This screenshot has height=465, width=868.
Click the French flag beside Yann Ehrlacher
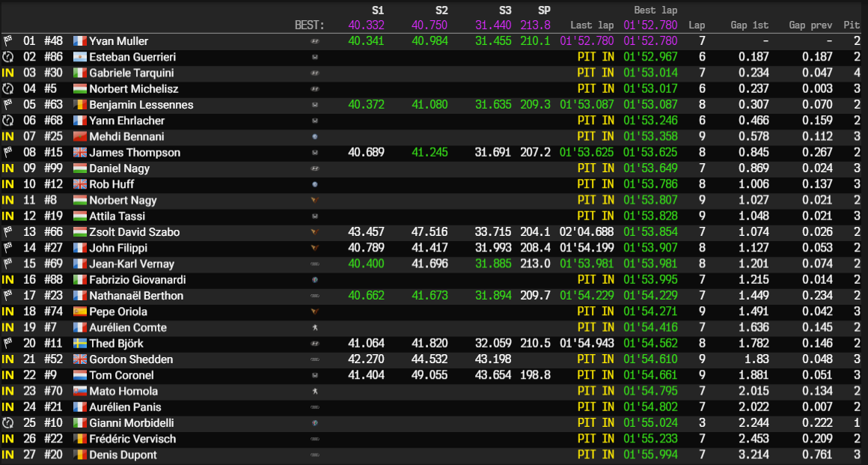click(80, 120)
